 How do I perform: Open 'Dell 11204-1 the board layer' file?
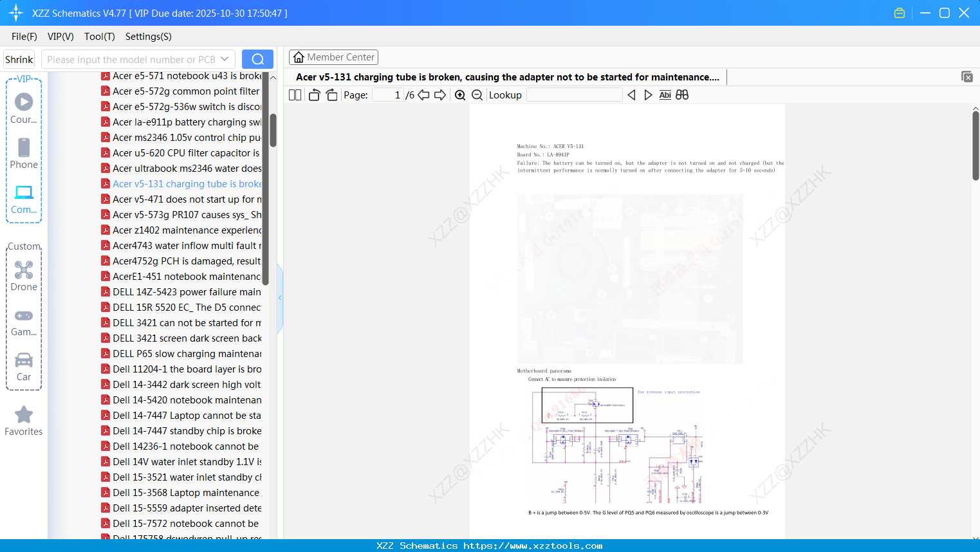pyautogui.click(x=181, y=369)
